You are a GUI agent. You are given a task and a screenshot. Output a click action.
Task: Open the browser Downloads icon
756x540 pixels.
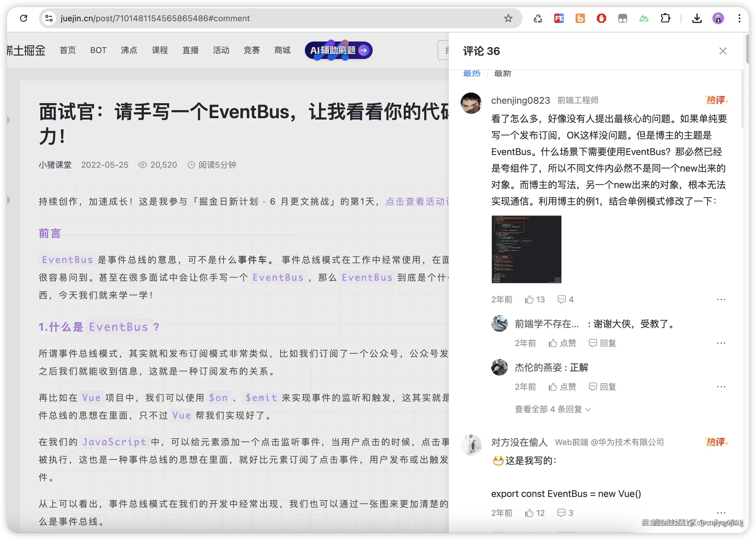coord(697,18)
